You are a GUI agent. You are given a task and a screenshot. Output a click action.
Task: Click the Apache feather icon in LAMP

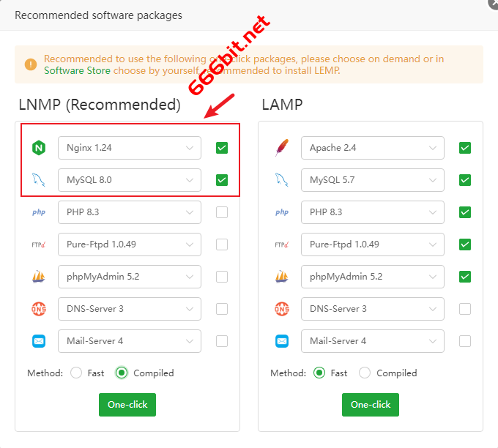282,148
